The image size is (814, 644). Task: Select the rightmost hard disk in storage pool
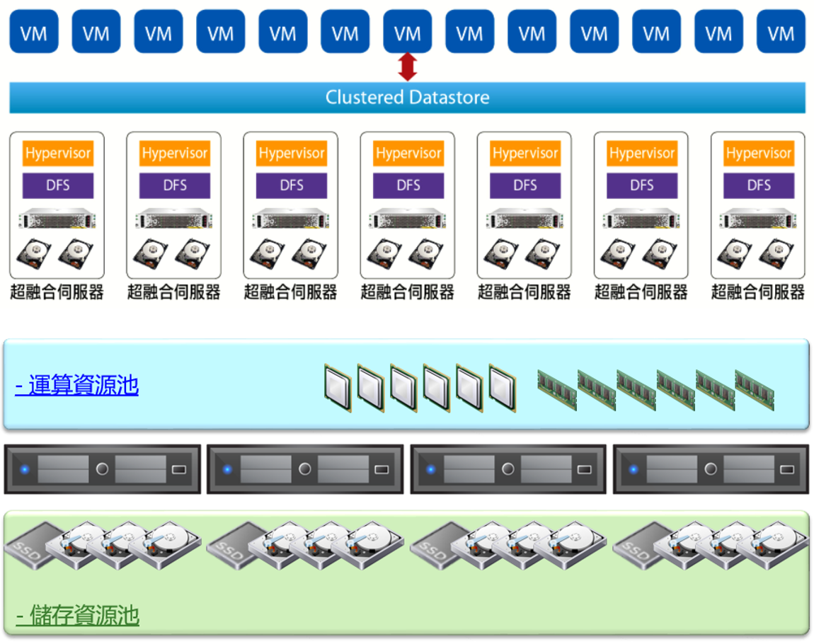[774, 544]
